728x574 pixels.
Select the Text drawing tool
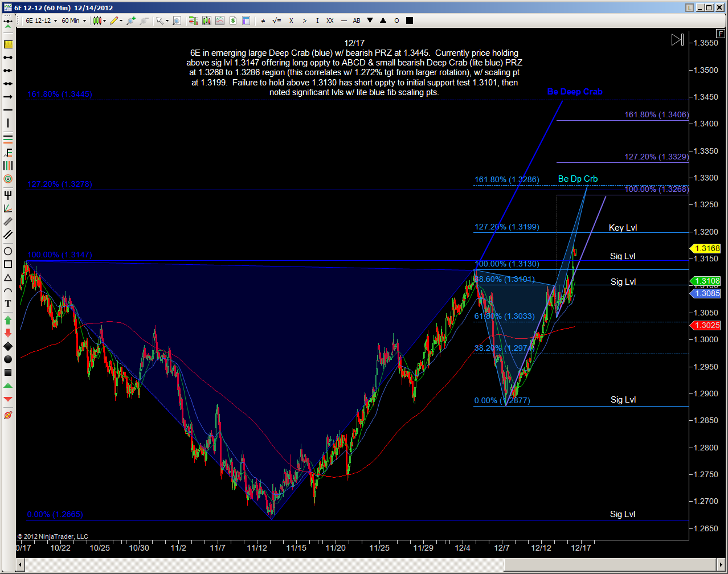(x=8, y=304)
